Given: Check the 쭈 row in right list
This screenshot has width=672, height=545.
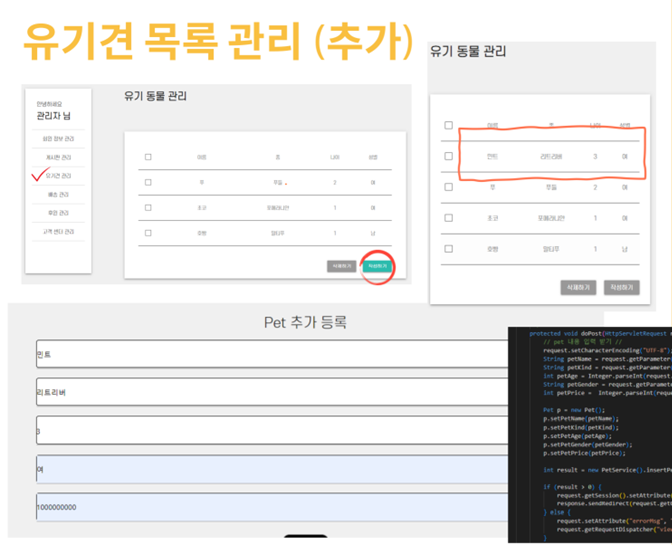Looking at the screenshot, I should click(x=448, y=187).
